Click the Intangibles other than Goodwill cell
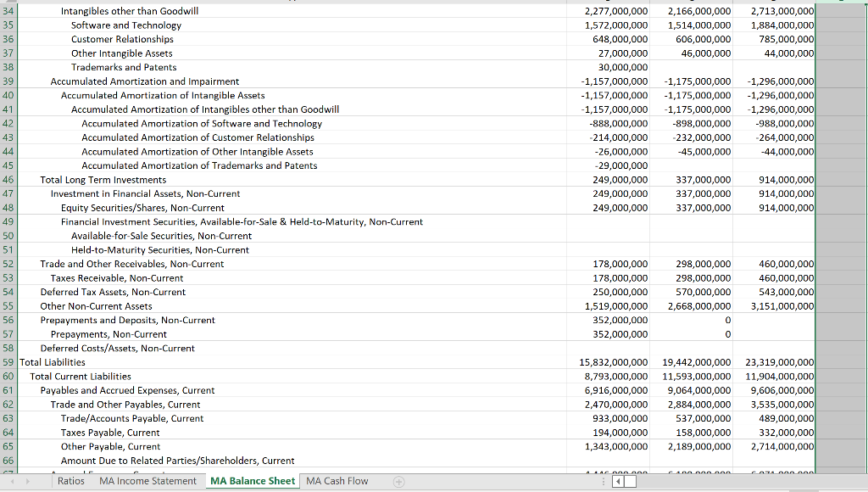This screenshot has width=868, height=492. (x=129, y=11)
